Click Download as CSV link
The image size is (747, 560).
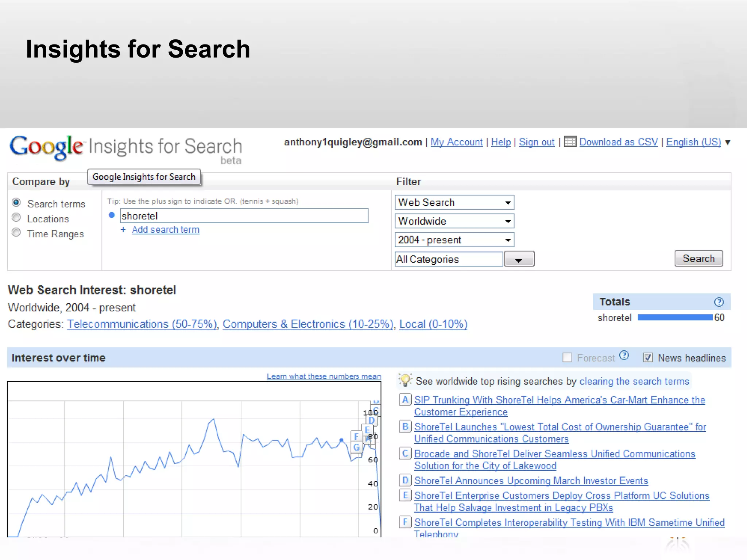click(619, 142)
